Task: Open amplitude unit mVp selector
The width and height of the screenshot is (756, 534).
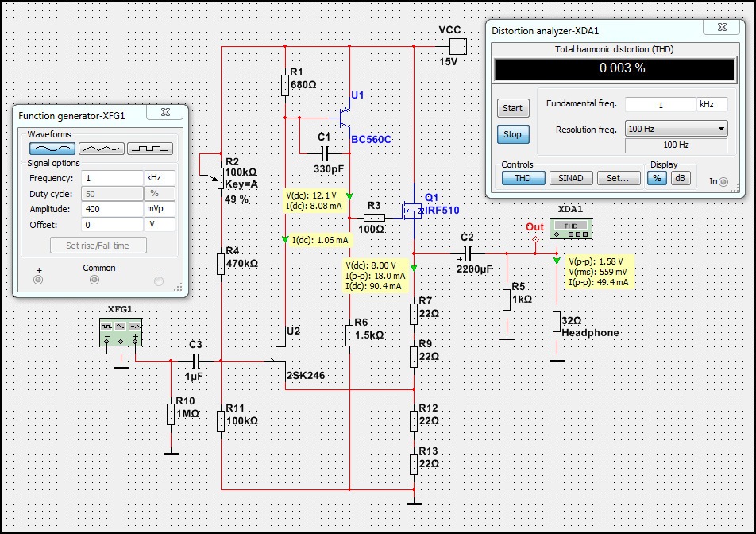Action: [160, 209]
